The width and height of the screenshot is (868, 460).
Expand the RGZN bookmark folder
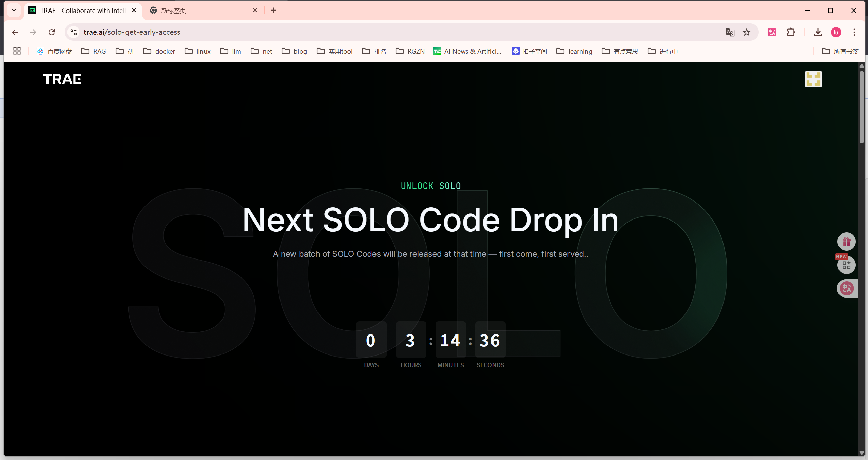coord(410,51)
